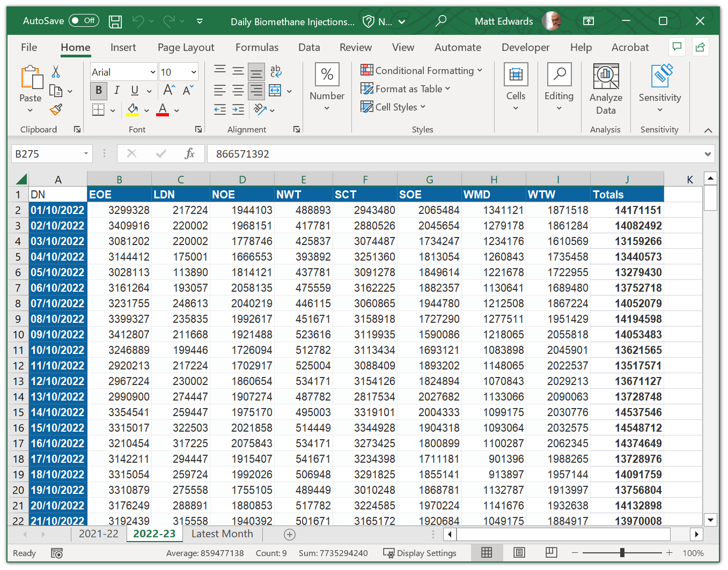Click the Insert Function fx icon
728x570 pixels.
[x=189, y=154]
